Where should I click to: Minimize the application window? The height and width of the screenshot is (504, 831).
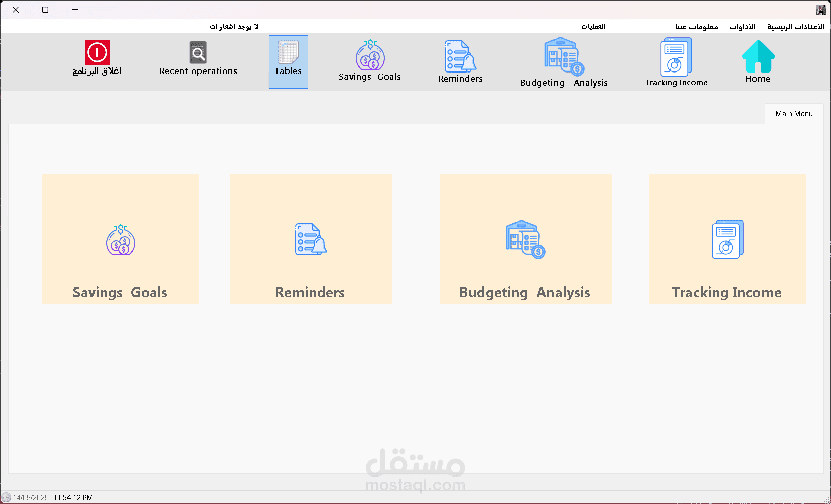pyautogui.click(x=75, y=10)
